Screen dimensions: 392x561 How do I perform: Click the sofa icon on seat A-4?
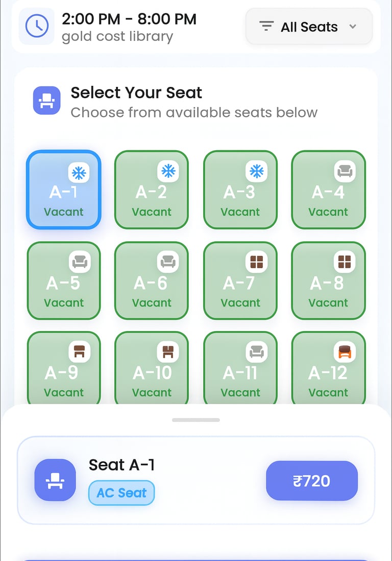click(x=345, y=172)
